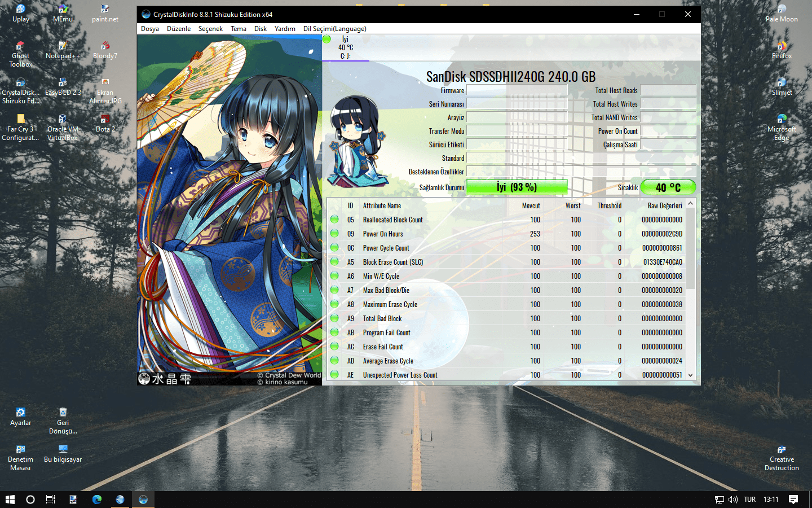Click the "Average Erase Cycle" attribute row

[x=507, y=361]
